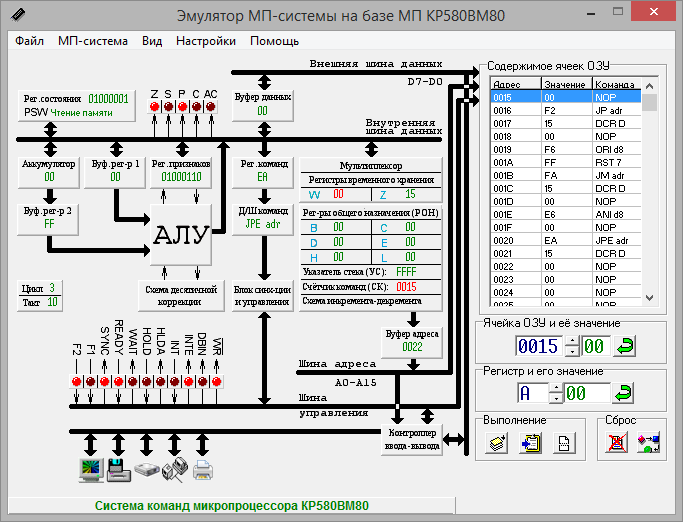Toggle the WR signal lamp
Viewport: 683px width, 522px height.
pos(216,382)
